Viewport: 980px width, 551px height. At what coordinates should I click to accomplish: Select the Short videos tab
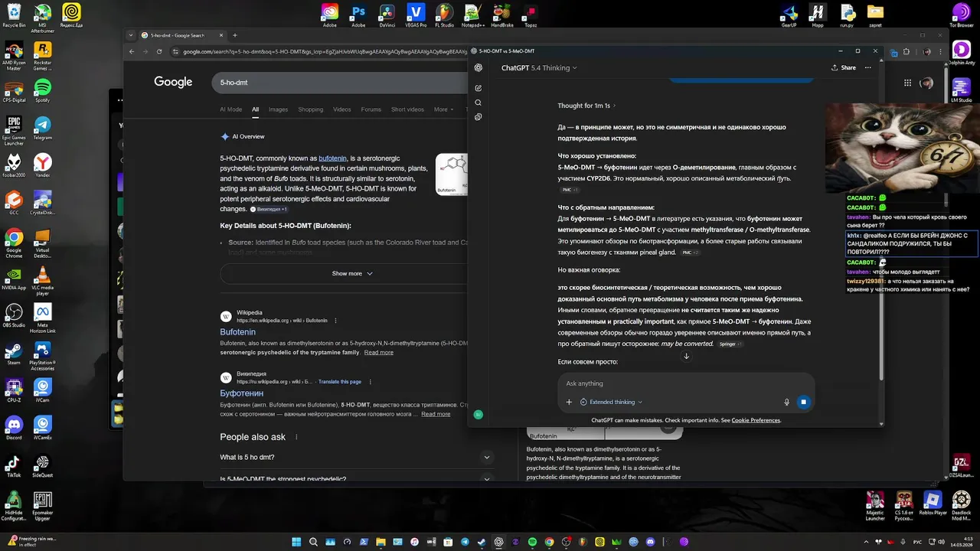407,109
